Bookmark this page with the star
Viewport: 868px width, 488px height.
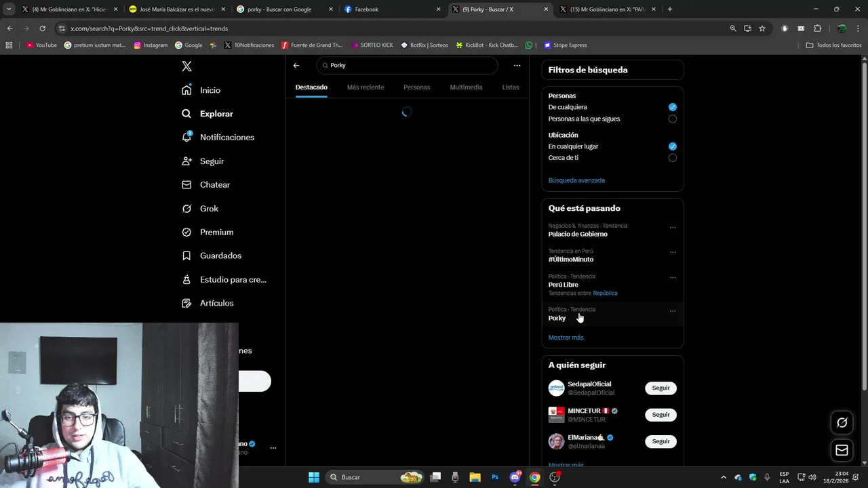pos(762,28)
